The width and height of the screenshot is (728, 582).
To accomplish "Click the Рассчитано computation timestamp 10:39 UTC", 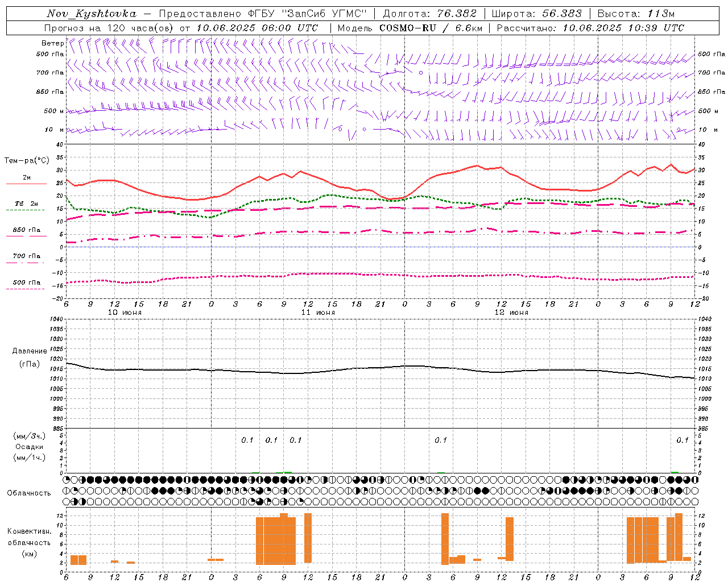I will pyautogui.click(x=656, y=28).
